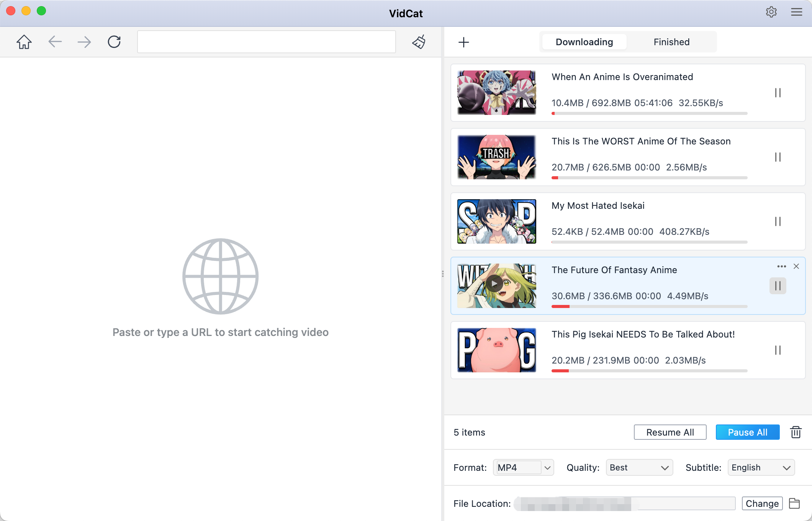
Task: Pause This Is The WORST Anime download
Action: tap(778, 157)
